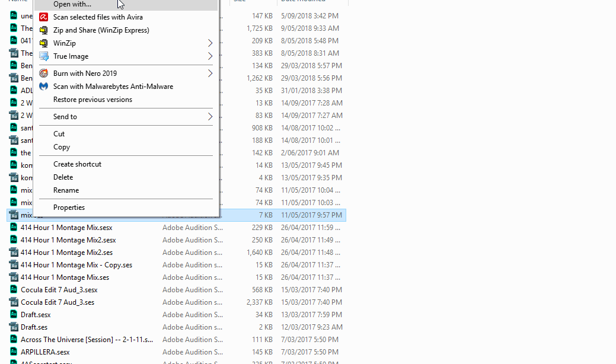Viewport: 616px width, 364px height.
Task: Expand the Send to submenu arrow
Action: tap(210, 117)
